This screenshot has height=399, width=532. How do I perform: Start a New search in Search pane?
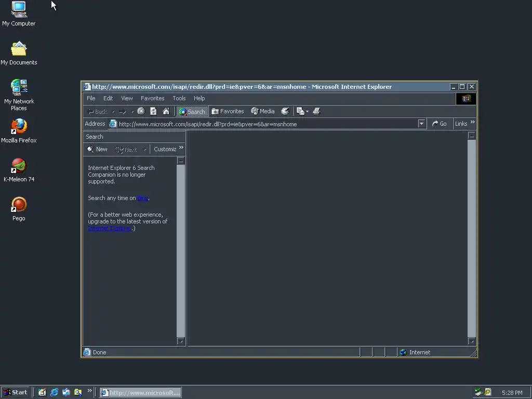tap(97, 149)
